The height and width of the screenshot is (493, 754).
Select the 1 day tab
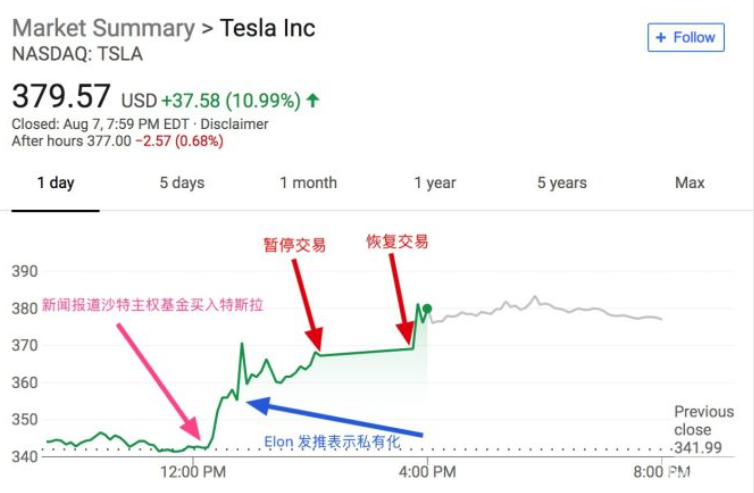coord(55,183)
